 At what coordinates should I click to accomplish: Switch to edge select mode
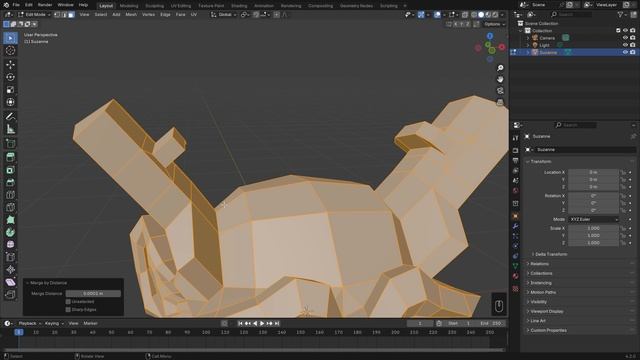[x=64, y=15]
